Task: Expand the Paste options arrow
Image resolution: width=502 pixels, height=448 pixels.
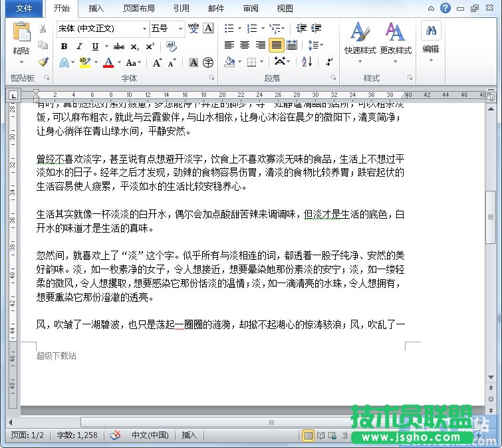Action: [21, 62]
